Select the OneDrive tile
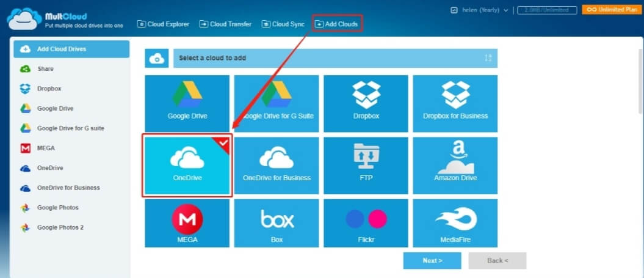 [187, 166]
